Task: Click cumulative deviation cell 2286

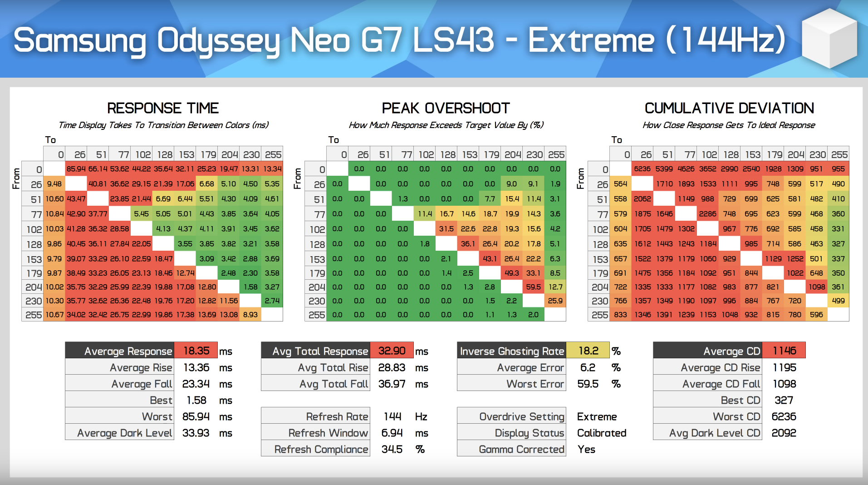Action: [x=708, y=214]
